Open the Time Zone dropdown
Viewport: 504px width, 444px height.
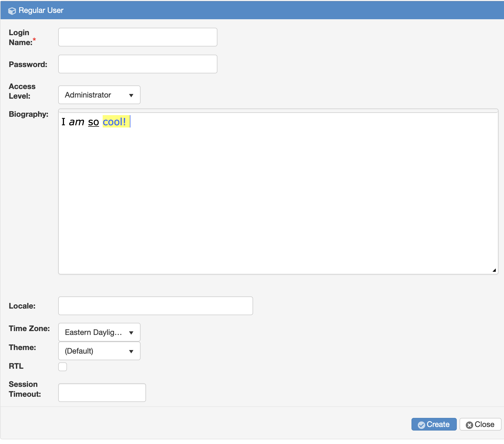click(99, 332)
